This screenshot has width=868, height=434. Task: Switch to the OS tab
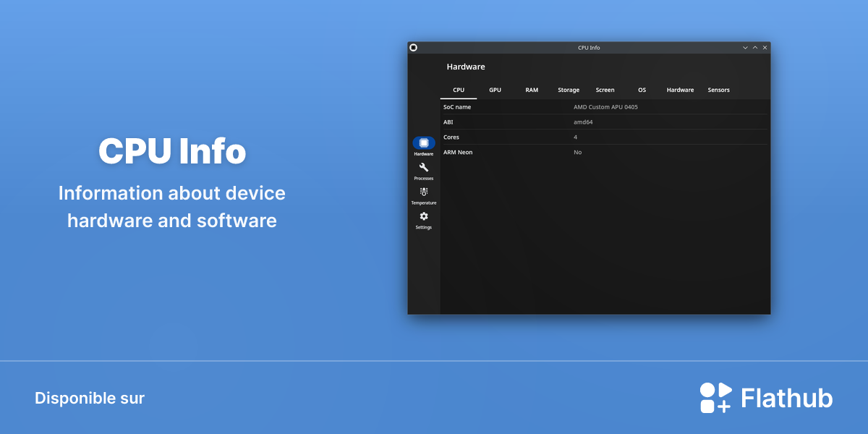click(x=642, y=90)
